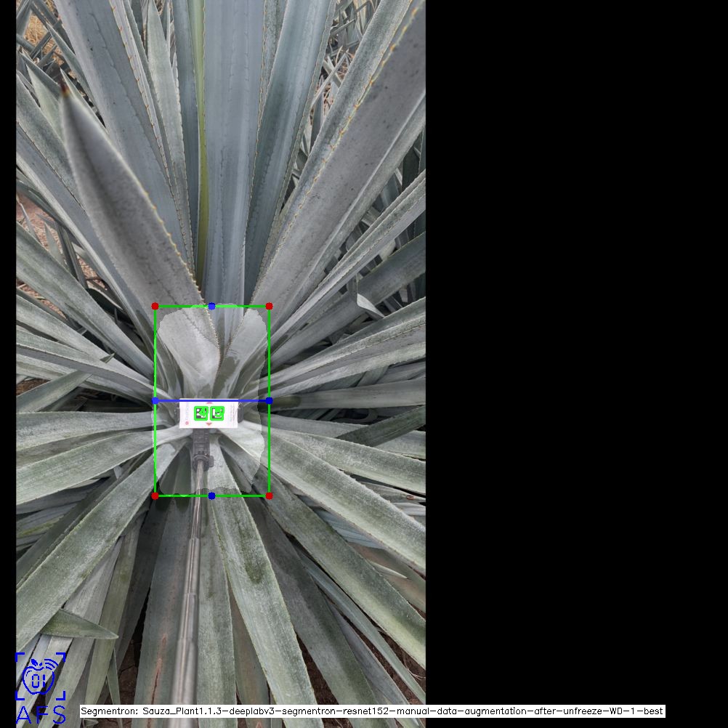The width and height of the screenshot is (728, 728).
Task: Click the AFS apple logo icon
Action: [x=40, y=676]
